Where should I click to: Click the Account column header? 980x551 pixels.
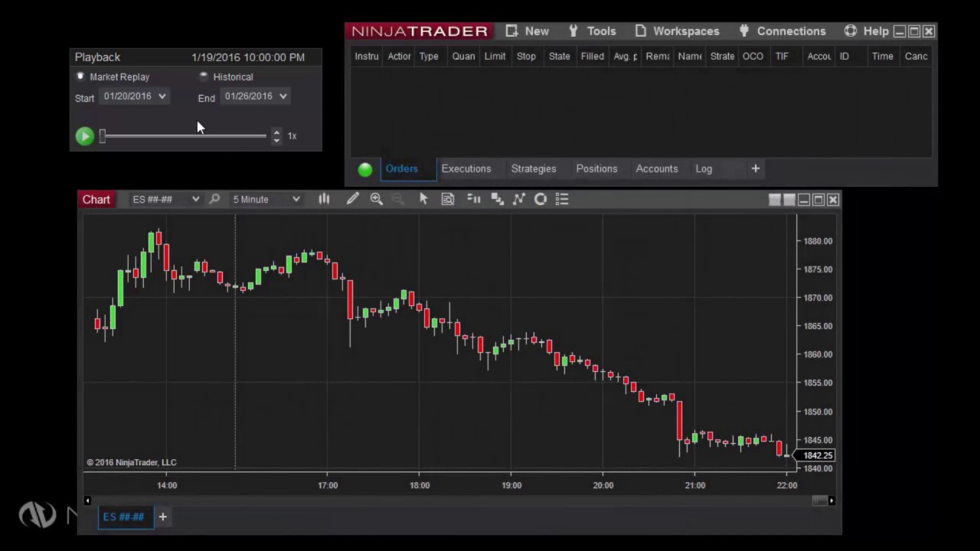coord(818,57)
